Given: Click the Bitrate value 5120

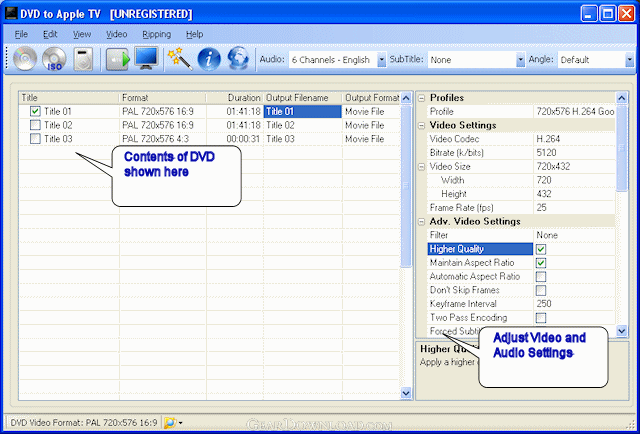Looking at the screenshot, I should [x=574, y=153].
